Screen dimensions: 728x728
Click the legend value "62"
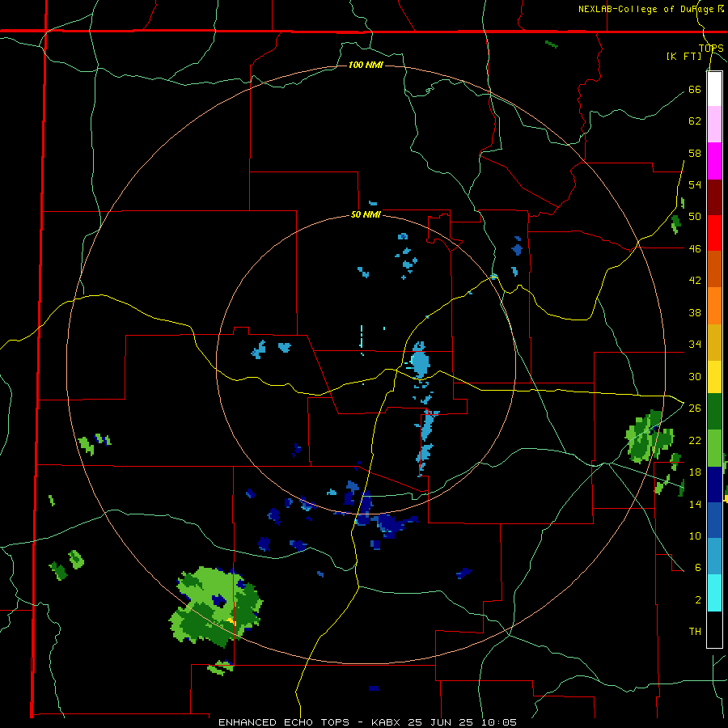coord(695,121)
